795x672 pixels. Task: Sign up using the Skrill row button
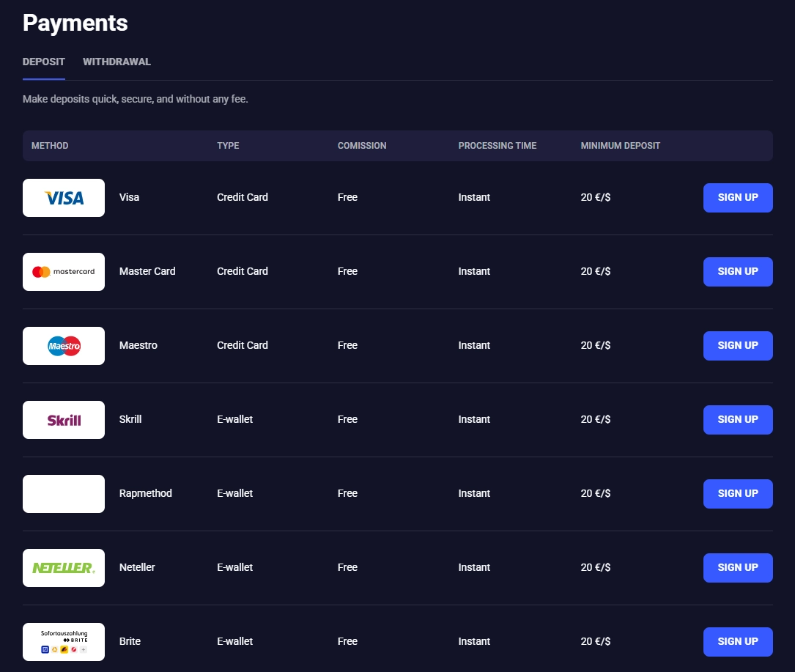coord(738,420)
